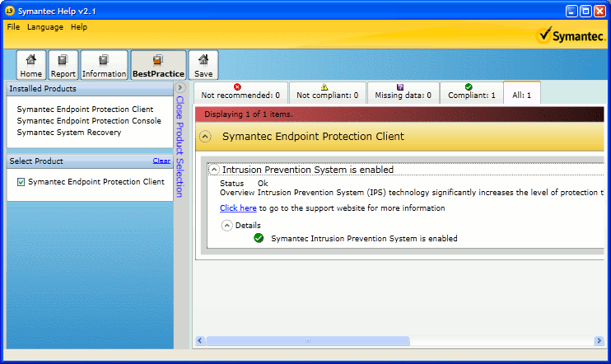Click the Overview IPS description text
Viewport: 611px width, 364px height.
[412, 193]
